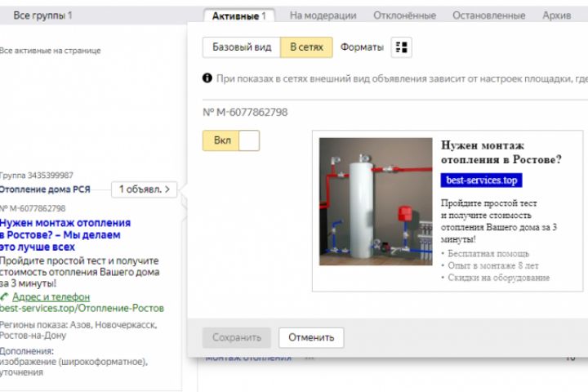Open the 'Архив' tab

tap(556, 16)
